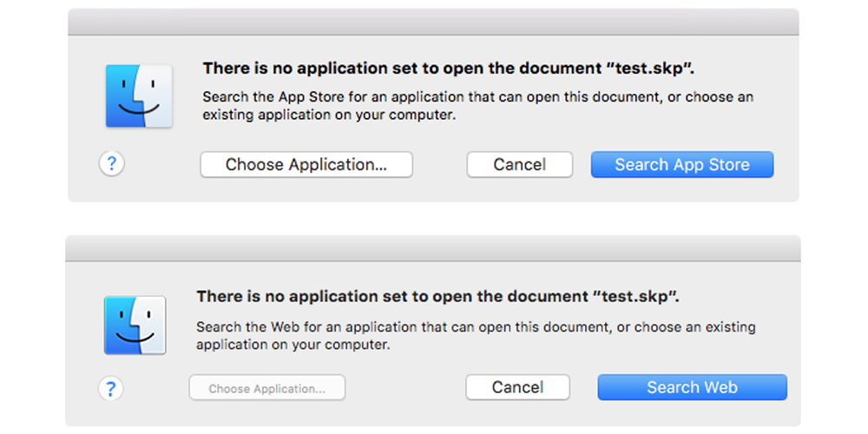
Task: Cancel the Search Web dialog
Action: coord(517,387)
